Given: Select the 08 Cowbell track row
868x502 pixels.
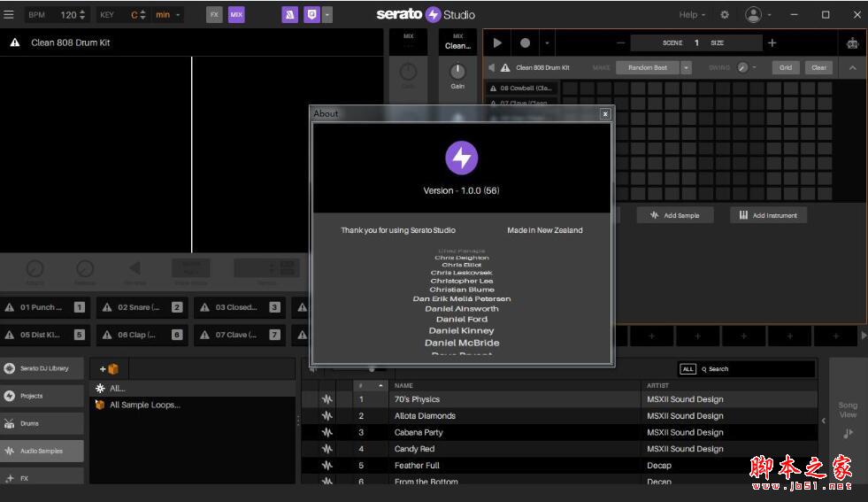Looking at the screenshot, I should pos(523,89).
